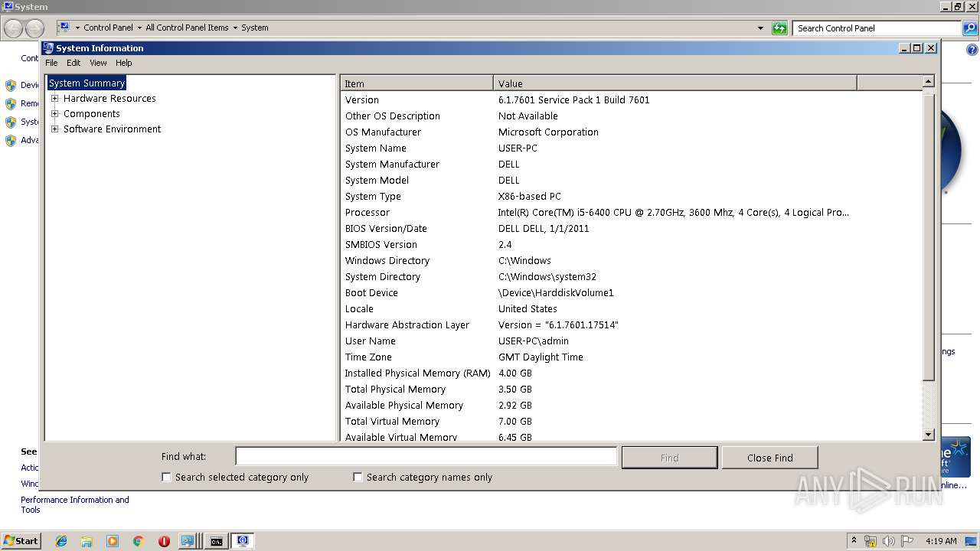The height and width of the screenshot is (551, 980).
Task: Click the address bar computer icon
Action: click(x=64, y=28)
